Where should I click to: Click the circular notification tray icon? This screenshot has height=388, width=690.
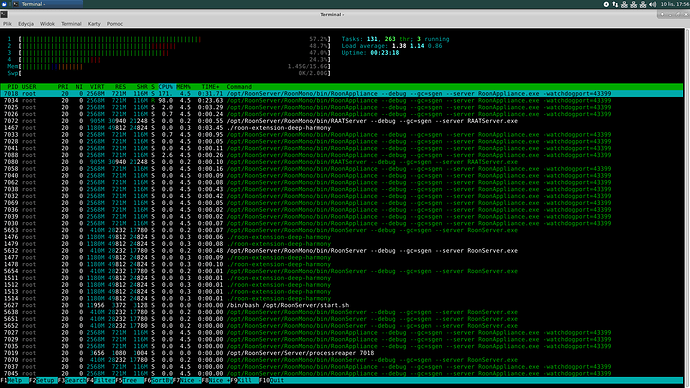(x=606, y=4)
